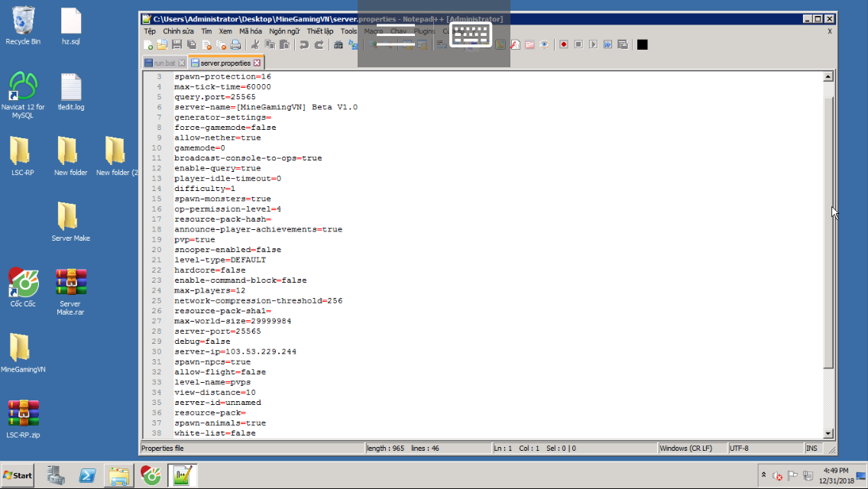The image size is (868, 489).
Task: Click the Start button
Action: [18, 475]
